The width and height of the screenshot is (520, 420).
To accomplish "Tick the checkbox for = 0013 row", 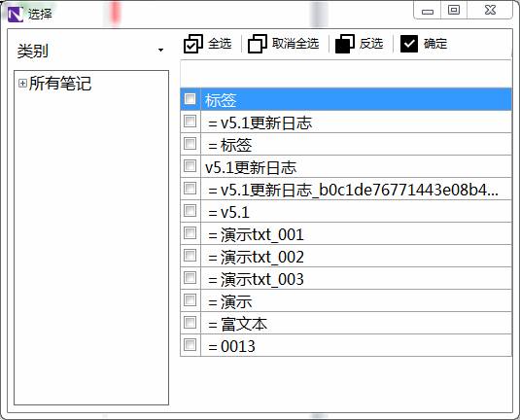I will 191,345.
